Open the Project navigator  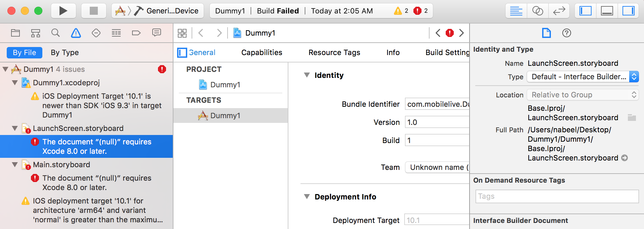[15, 33]
